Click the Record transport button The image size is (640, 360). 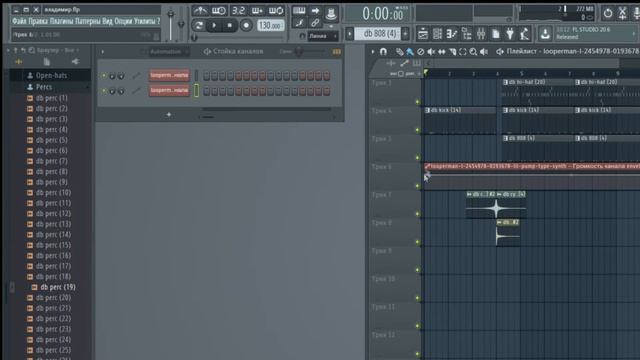pos(246,25)
